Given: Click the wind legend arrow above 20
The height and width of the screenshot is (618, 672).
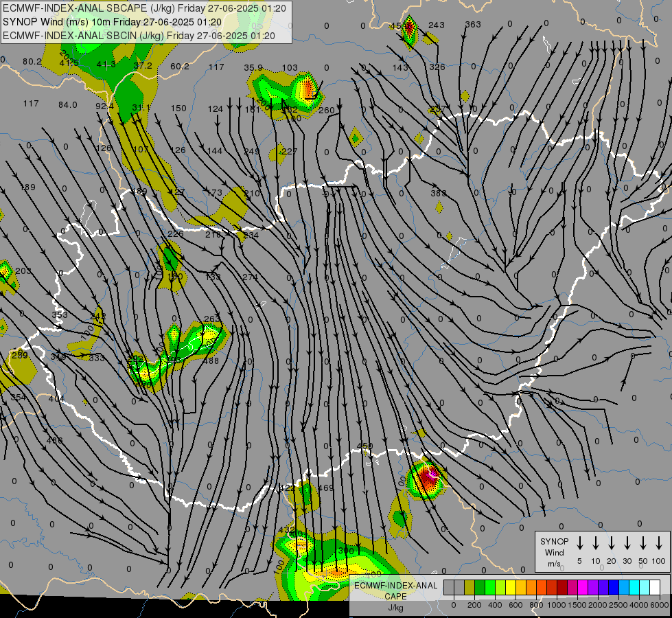Looking at the screenshot, I should [612, 543].
